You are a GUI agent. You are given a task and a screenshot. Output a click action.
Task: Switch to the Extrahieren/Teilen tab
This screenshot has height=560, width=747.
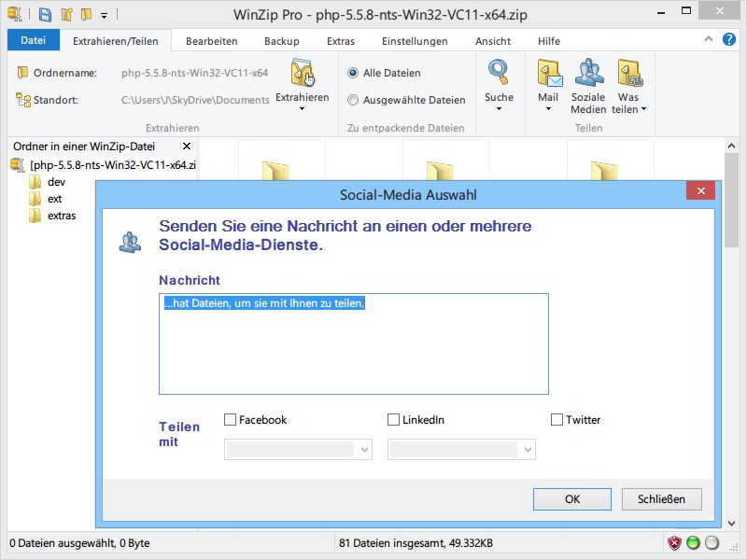click(116, 41)
